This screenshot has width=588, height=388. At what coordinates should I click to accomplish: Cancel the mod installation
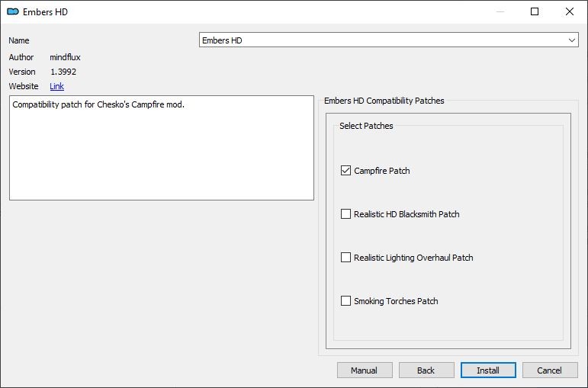point(550,370)
